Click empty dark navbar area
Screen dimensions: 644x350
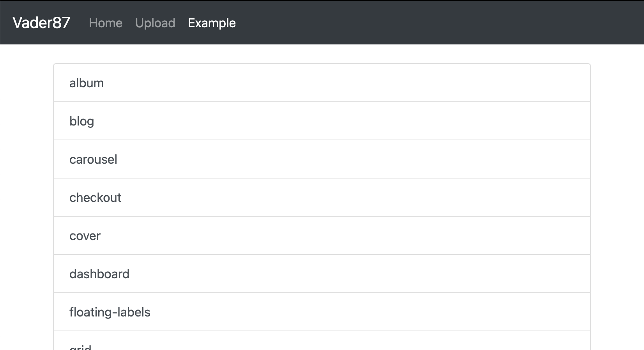point(429,23)
